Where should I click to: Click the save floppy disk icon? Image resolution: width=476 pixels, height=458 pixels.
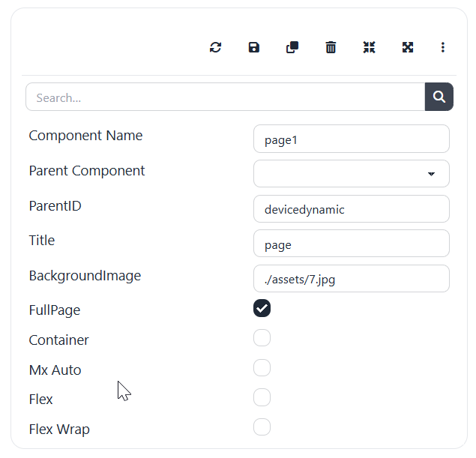(254, 47)
